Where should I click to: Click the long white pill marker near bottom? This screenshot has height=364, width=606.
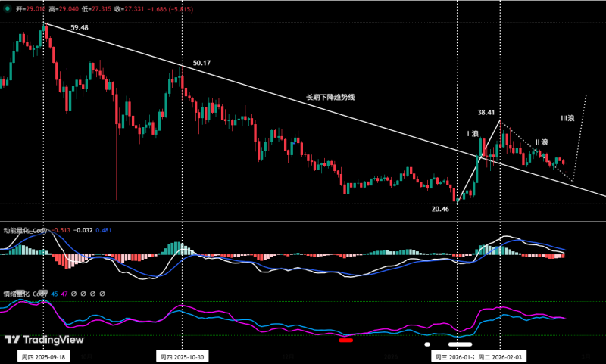pyautogui.click(x=461, y=344)
